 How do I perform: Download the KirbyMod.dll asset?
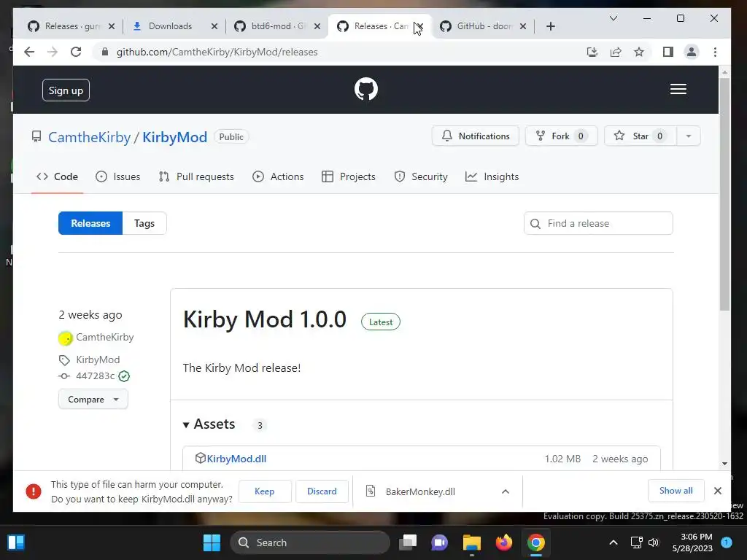click(x=236, y=459)
